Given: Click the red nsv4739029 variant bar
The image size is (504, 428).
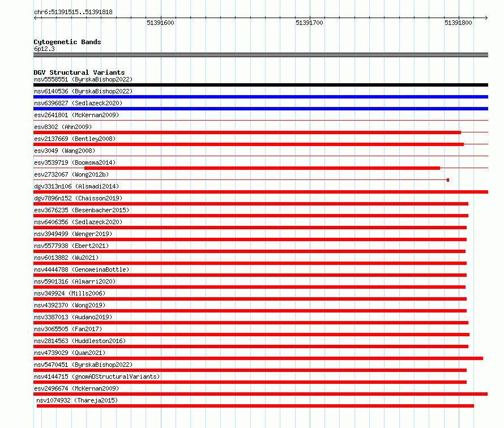Looking at the screenshot, I should pyautogui.click(x=258, y=358).
